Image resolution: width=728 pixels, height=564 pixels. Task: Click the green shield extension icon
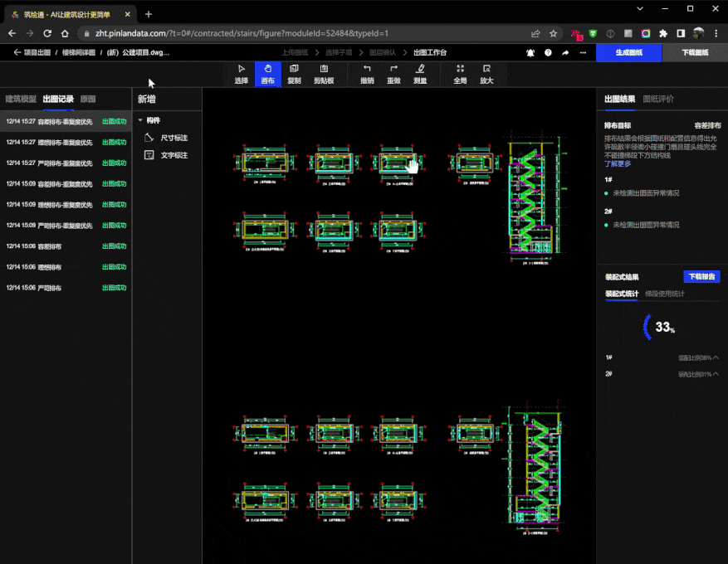tap(593, 33)
